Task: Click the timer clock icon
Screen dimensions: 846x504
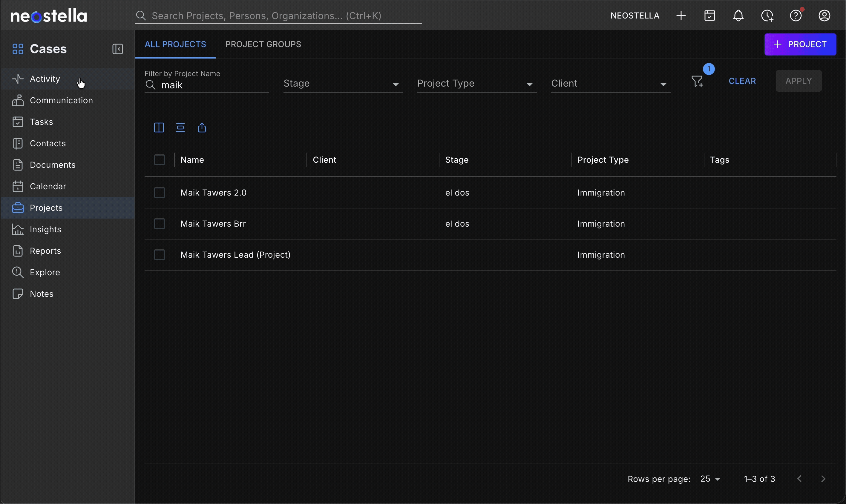Action: pyautogui.click(x=767, y=16)
